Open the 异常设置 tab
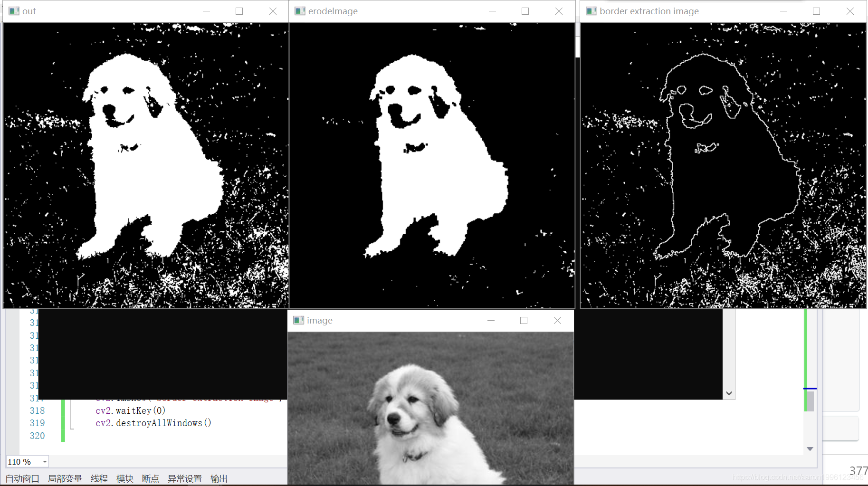The height and width of the screenshot is (486, 868). pos(185,478)
